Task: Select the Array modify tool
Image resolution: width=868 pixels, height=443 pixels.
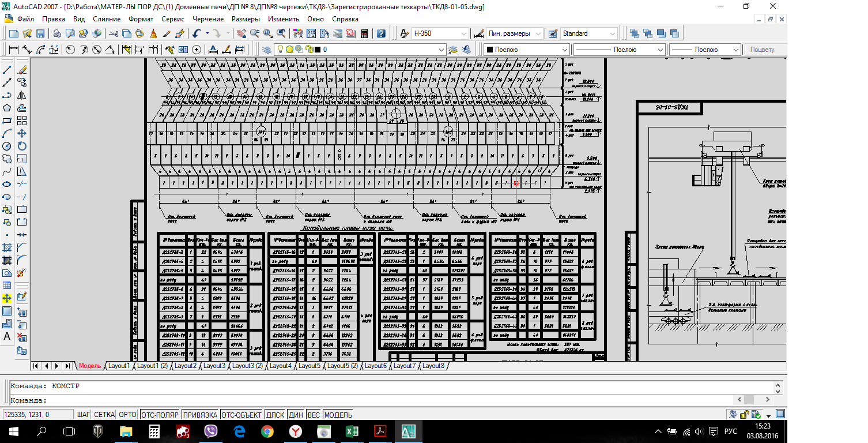Action: 22,121
